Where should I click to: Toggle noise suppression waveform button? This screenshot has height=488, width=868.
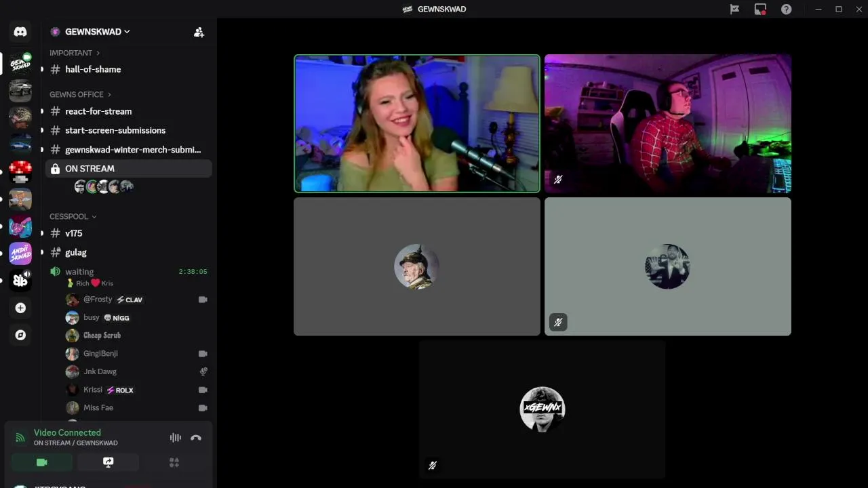pos(176,437)
